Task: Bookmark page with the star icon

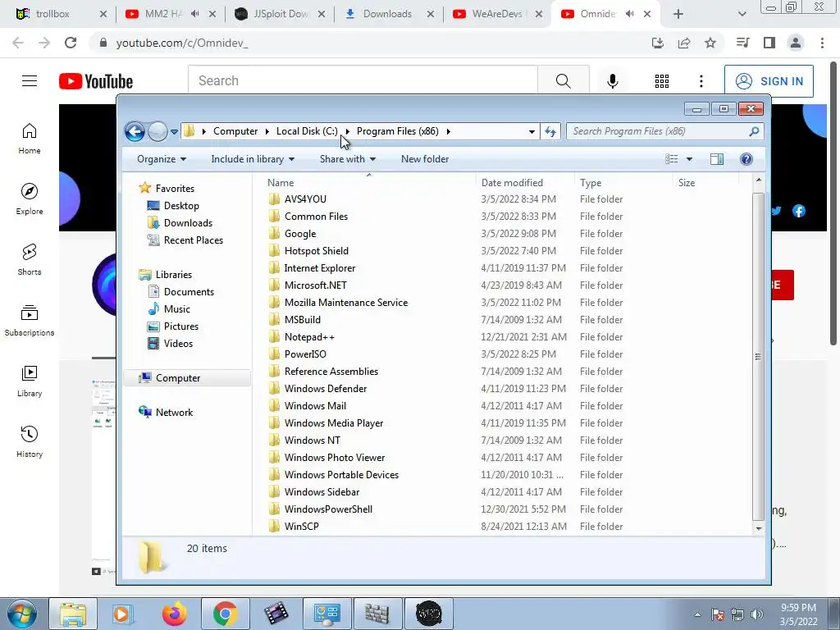Action: pyautogui.click(x=710, y=43)
